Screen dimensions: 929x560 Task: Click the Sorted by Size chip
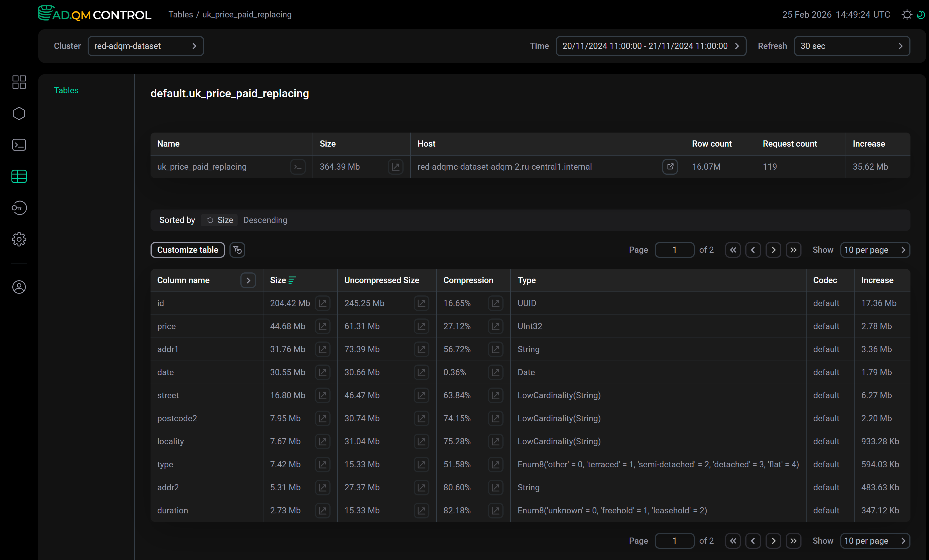pyautogui.click(x=219, y=220)
